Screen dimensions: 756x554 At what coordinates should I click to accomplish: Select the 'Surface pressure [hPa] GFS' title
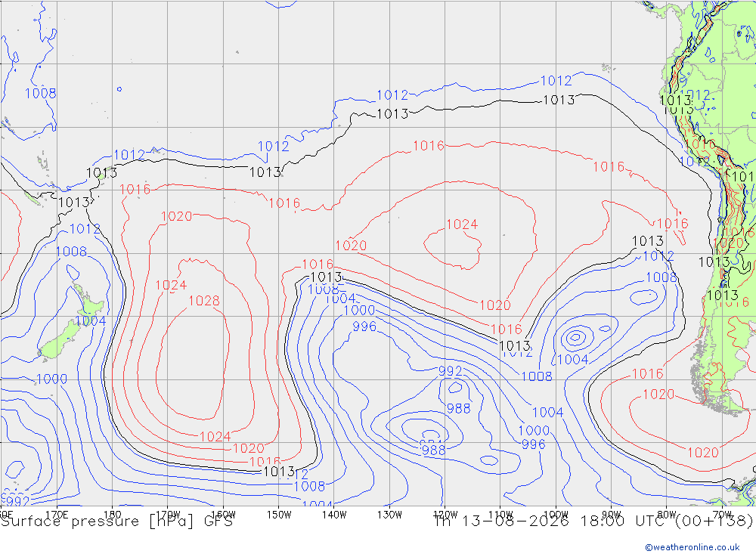[116, 522]
